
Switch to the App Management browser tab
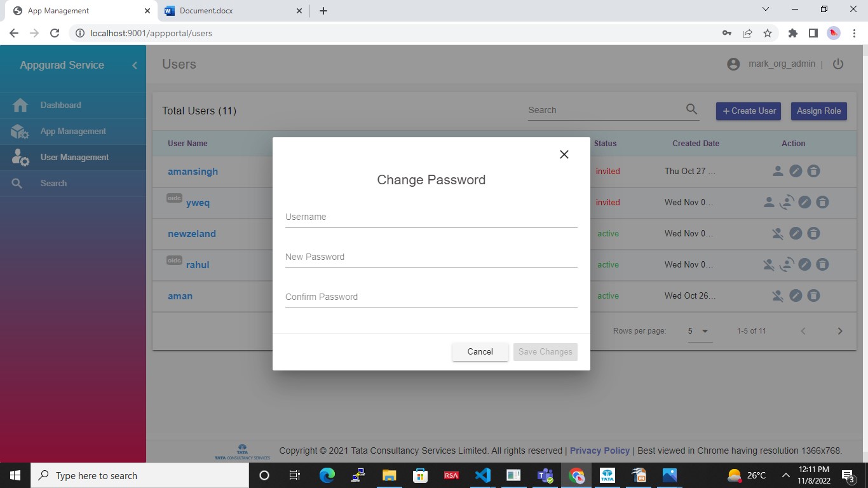(x=80, y=11)
